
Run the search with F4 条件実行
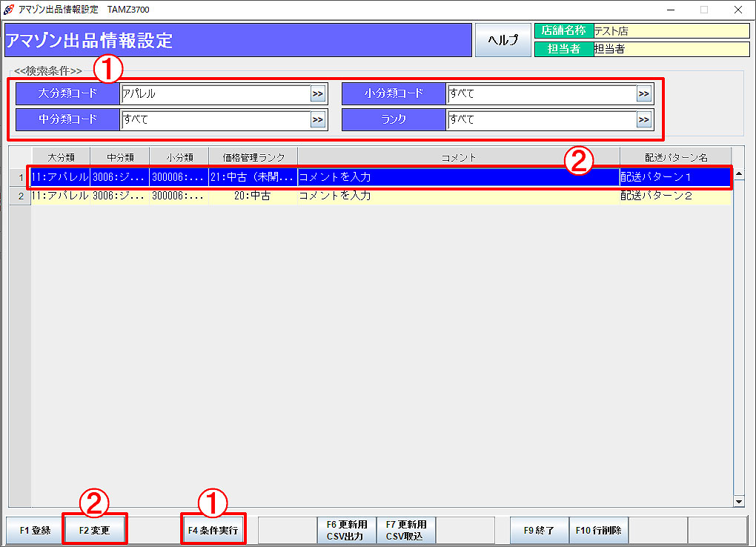point(213,530)
